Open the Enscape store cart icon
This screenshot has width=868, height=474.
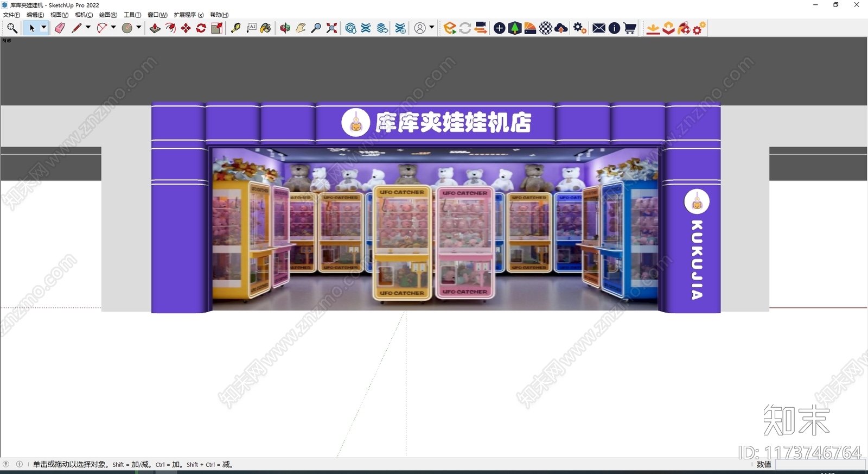click(x=630, y=28)
